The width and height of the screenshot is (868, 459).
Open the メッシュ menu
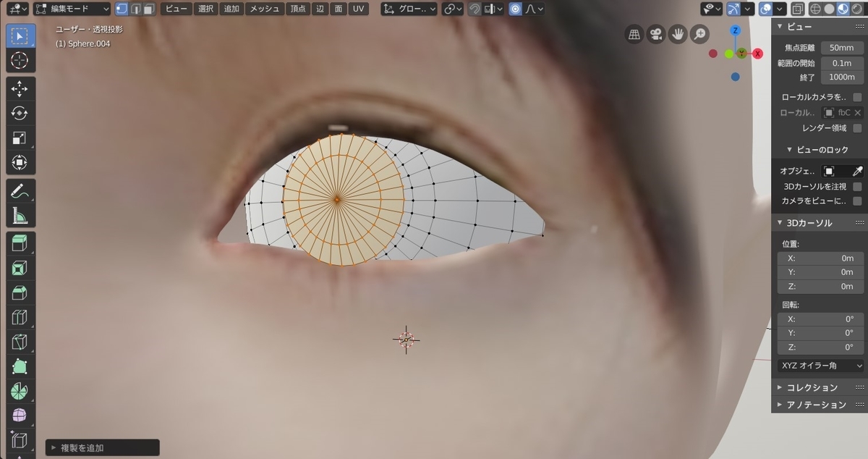click(265, 9)
